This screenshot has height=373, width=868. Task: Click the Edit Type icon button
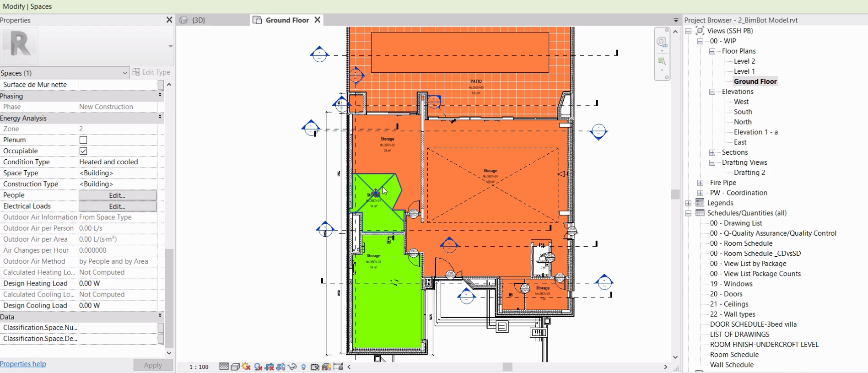(x=151, y=72)
